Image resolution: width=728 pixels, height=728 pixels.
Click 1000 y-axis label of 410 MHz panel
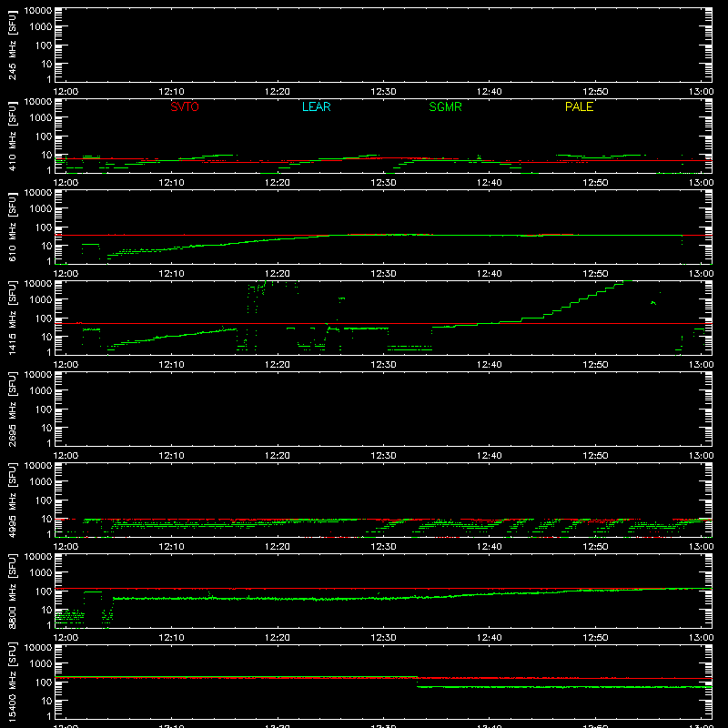pos(41,118)
